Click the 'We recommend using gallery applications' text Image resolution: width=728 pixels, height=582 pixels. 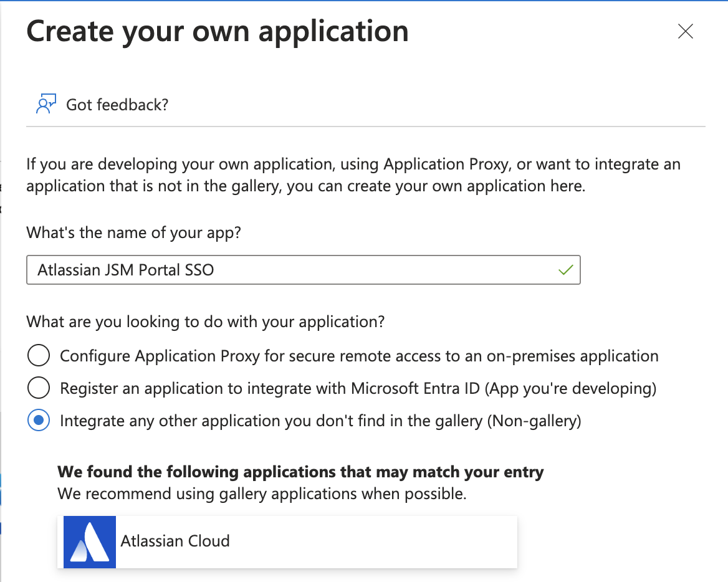(262, 494)
